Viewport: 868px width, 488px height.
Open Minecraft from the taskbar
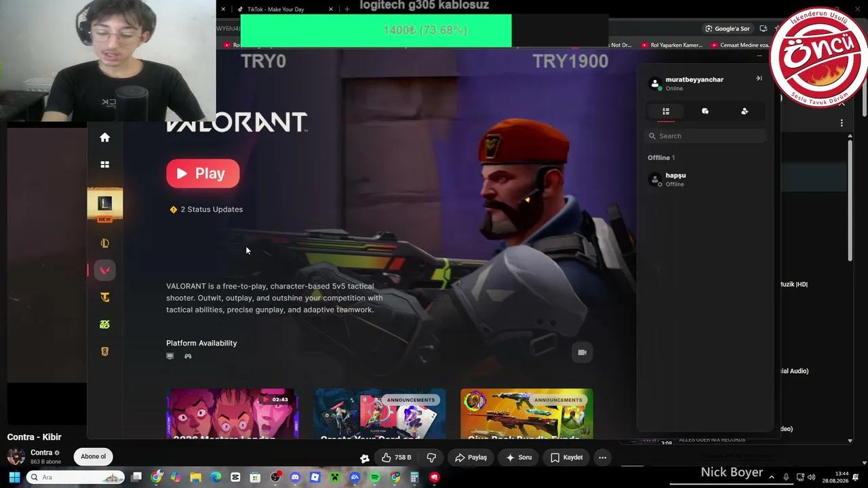click(x=335, y=477)
